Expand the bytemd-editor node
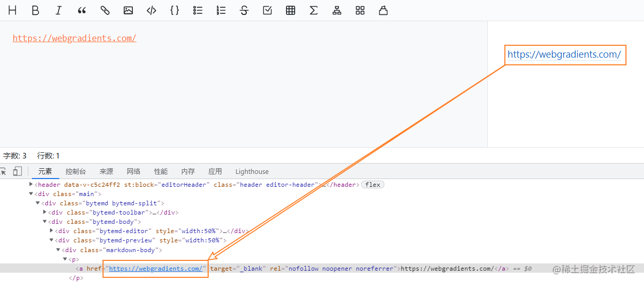644x283 pixels. point(52,231)
